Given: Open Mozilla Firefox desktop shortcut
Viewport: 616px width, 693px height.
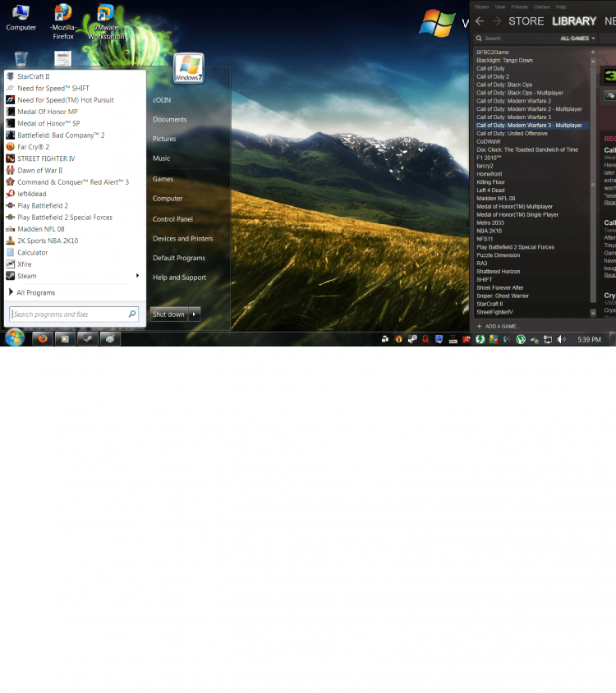Looking at the screenshot, I should pos(63,21).
